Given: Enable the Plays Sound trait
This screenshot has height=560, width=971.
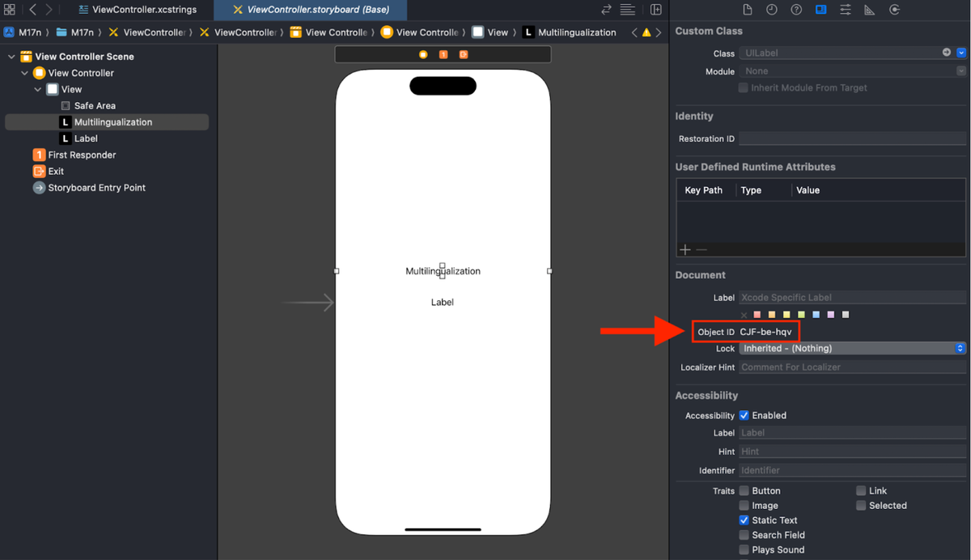Looking at the screenshot, I should (744, 549).
